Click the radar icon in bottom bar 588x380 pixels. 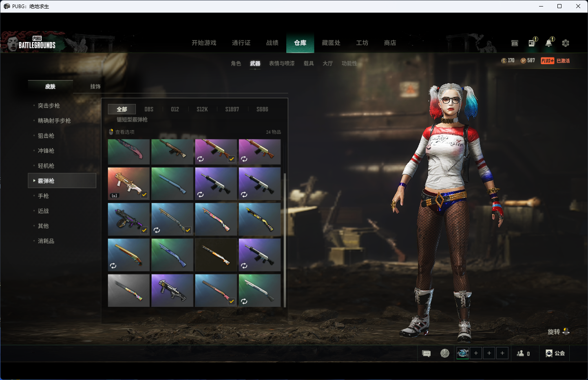[x=445, y=353]
